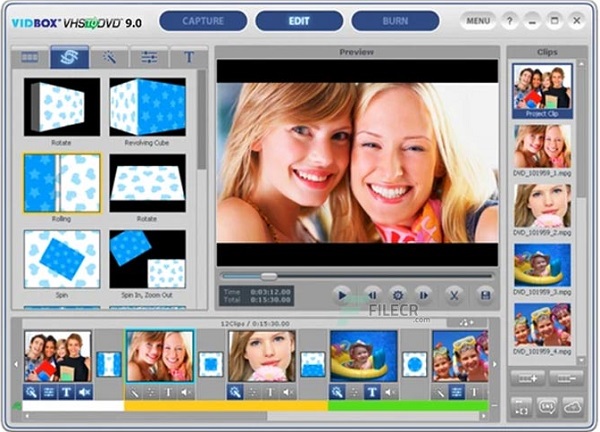The image size is (600, 432).
Task: Open the text title tab
Action: [x=189, y=57]
